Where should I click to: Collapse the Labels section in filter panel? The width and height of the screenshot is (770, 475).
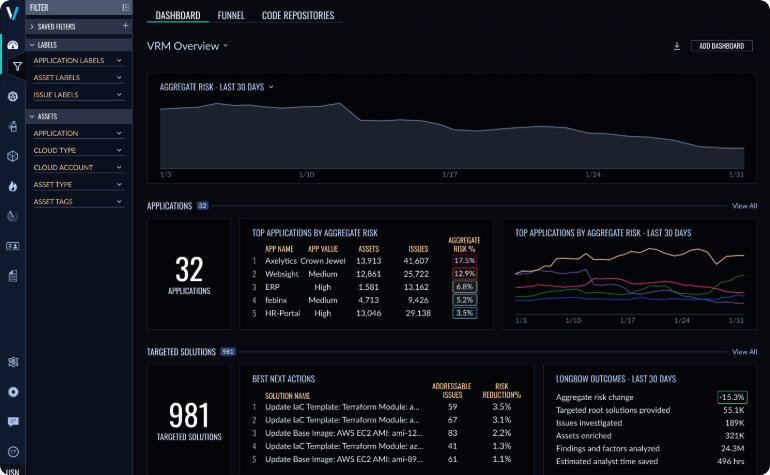32,44
